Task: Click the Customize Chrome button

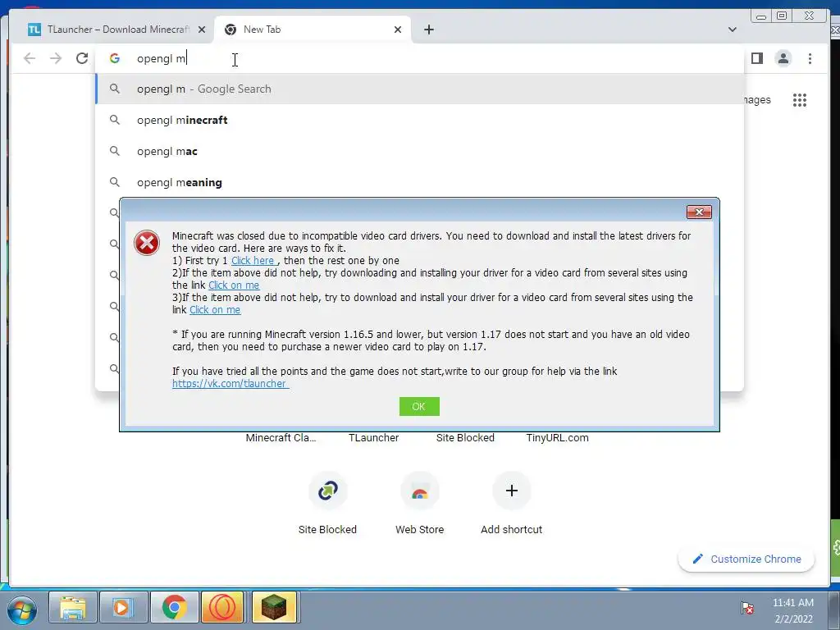Action: tap(746, 559)
